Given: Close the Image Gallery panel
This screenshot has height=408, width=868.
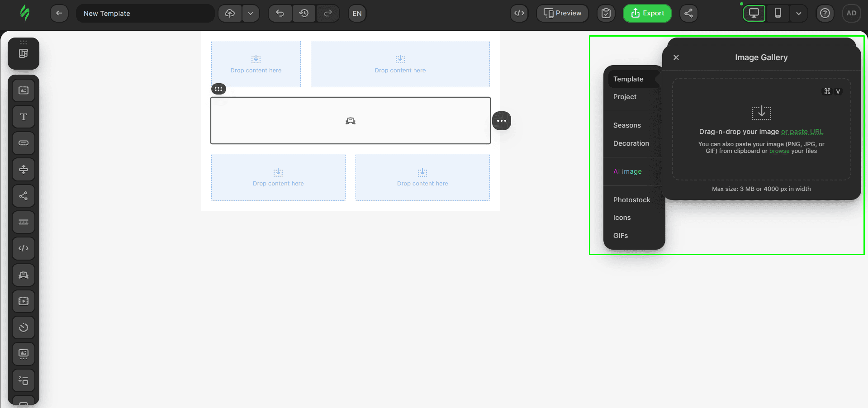Looking at the screenshot, I should 676,57.
